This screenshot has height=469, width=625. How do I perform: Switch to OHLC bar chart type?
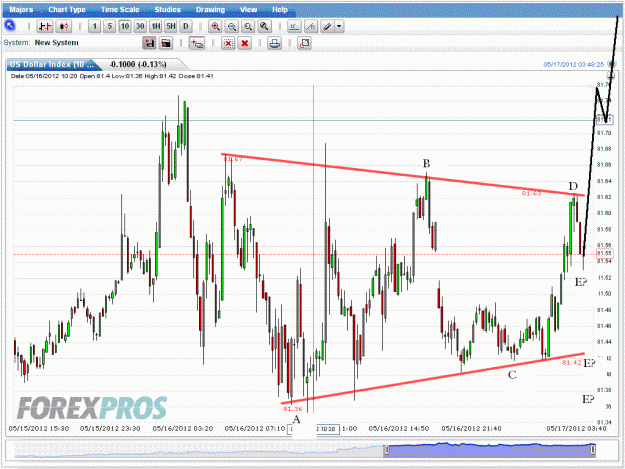pos(45,26)
